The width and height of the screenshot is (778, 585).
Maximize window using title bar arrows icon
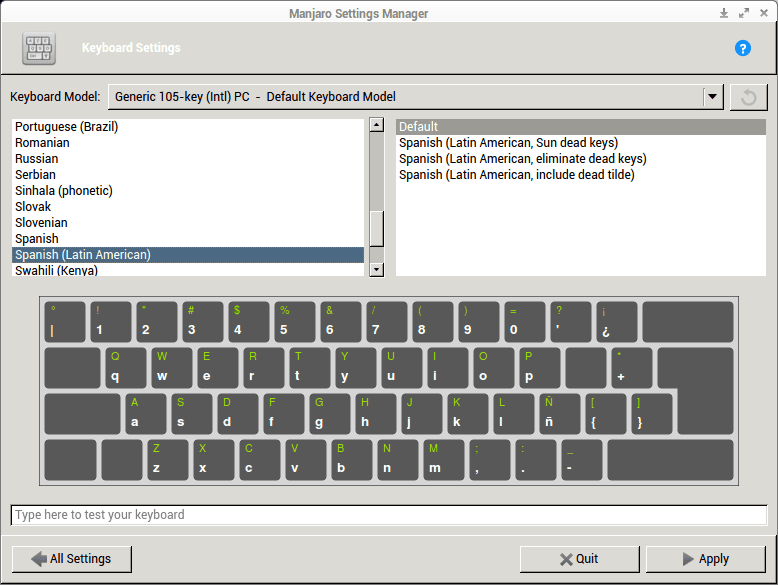(744, 13)
